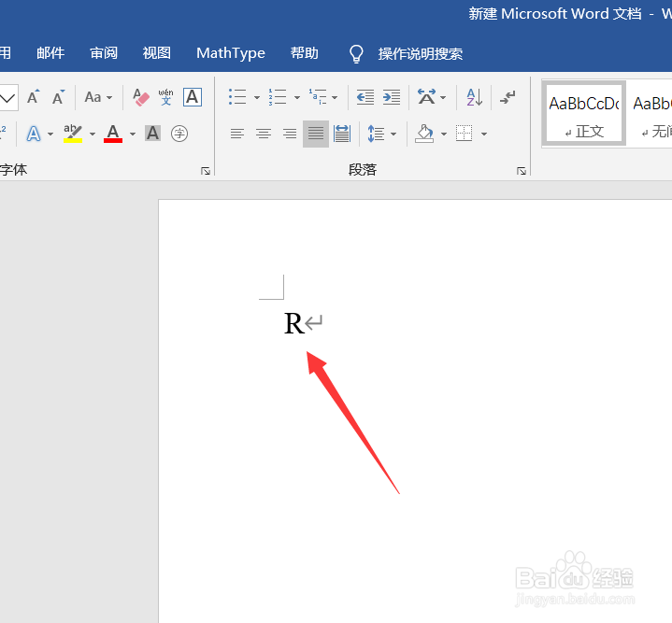Expand shading color dropdown arrow
Viewport: 672px width, 623px height.
[x=444, y=134]
